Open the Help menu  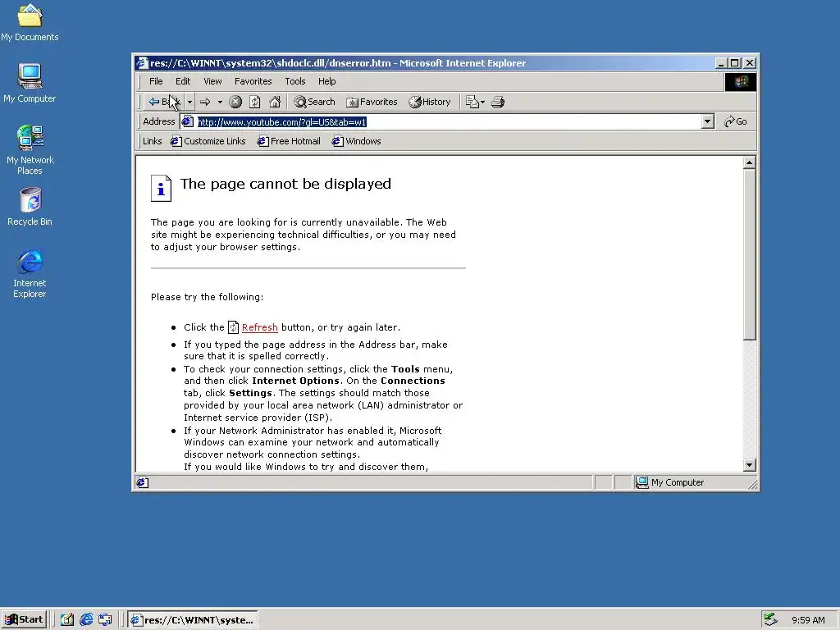(326, 81)
